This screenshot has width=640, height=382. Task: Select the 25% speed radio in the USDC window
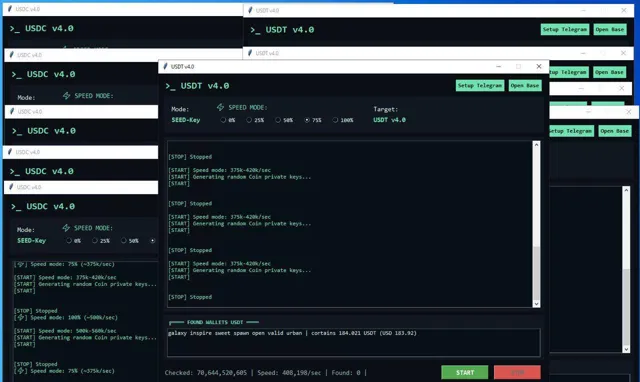click(95, 241)
